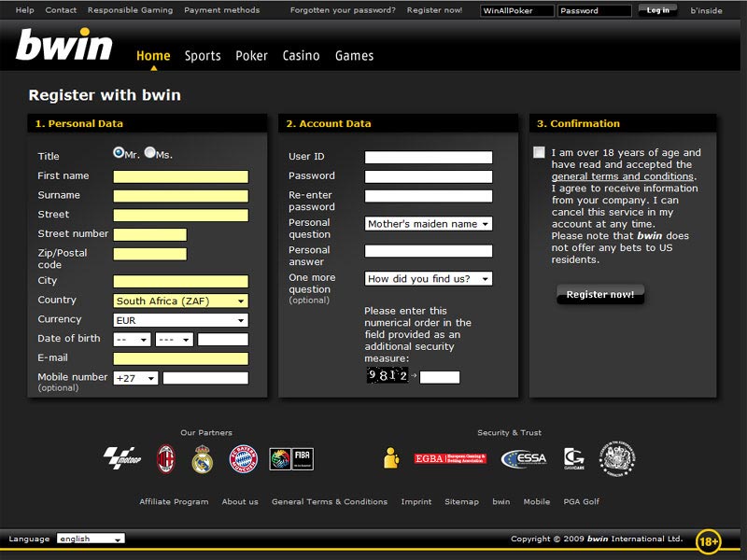Open the Real Madrid partner crest
Viewport: 747px width, 560px height.
(x=202, y=459)
